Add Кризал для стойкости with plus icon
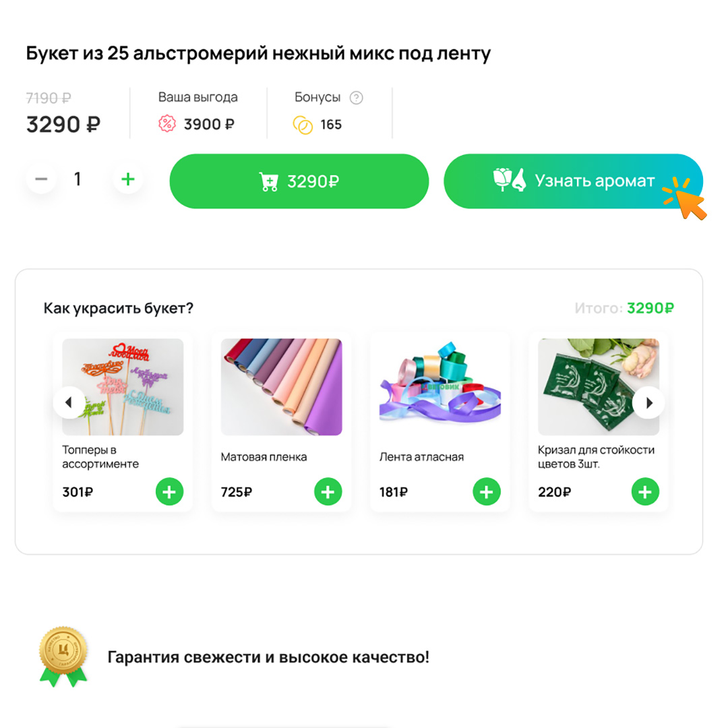The width and height of the screenshot is (728, 728). (645, 491)
